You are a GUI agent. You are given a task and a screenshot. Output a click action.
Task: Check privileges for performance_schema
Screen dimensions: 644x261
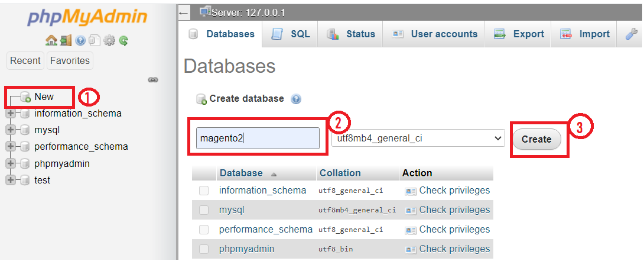tap(455, 229)
